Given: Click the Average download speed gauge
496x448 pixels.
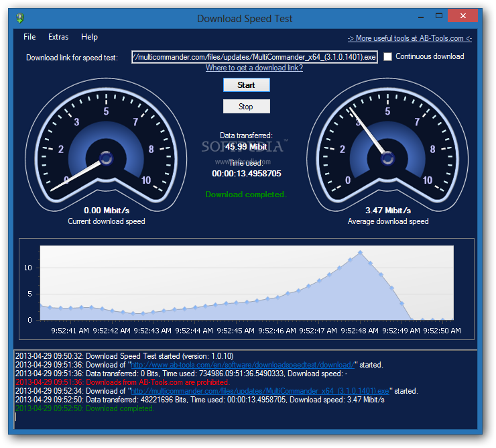Looking at the screenshot, I should (x=387, y=146).
